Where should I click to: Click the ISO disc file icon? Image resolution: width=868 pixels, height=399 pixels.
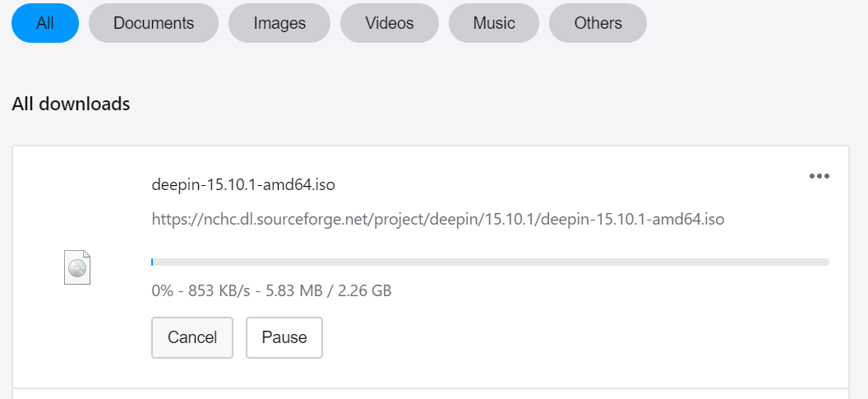(x=77, y=268)
